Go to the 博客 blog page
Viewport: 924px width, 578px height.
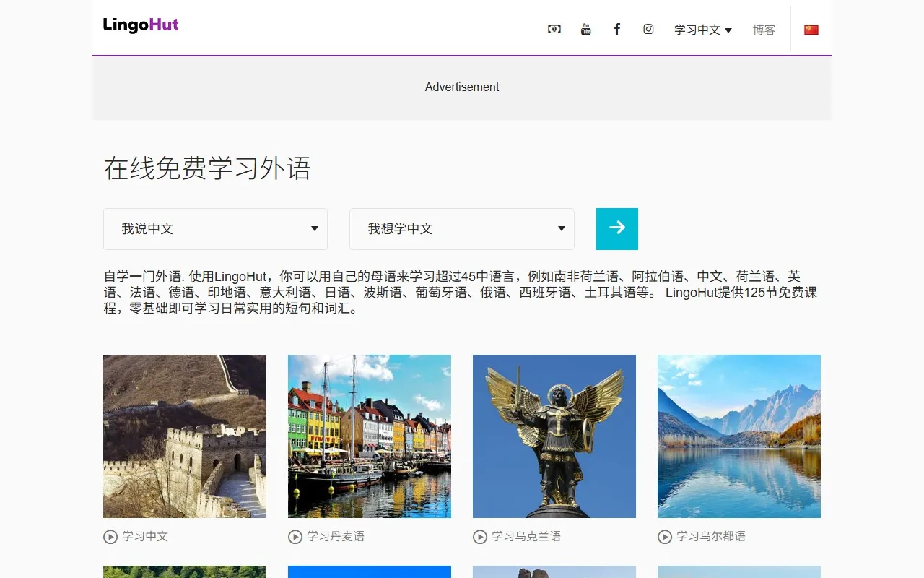pos(764,30)
